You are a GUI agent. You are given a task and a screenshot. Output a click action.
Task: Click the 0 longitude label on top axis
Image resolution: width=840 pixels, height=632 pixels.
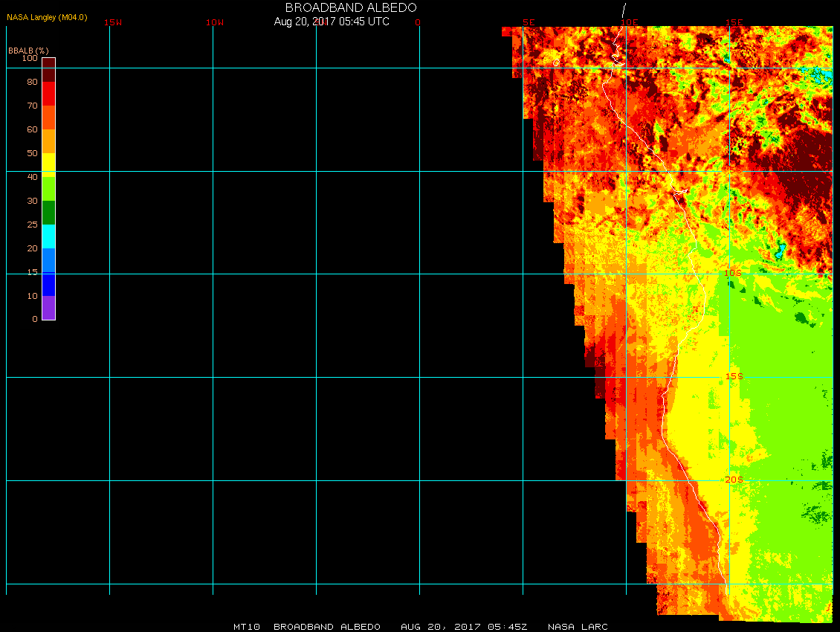tap(418, 22)
